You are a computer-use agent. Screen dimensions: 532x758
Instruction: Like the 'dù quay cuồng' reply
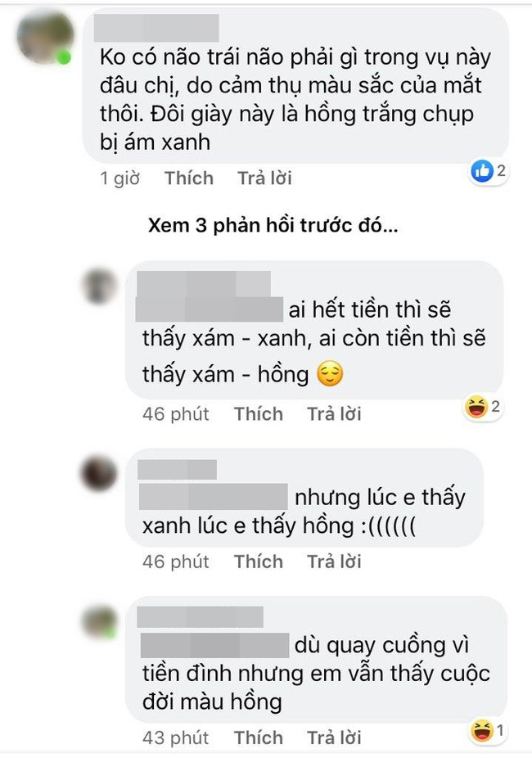coord(259,738)
